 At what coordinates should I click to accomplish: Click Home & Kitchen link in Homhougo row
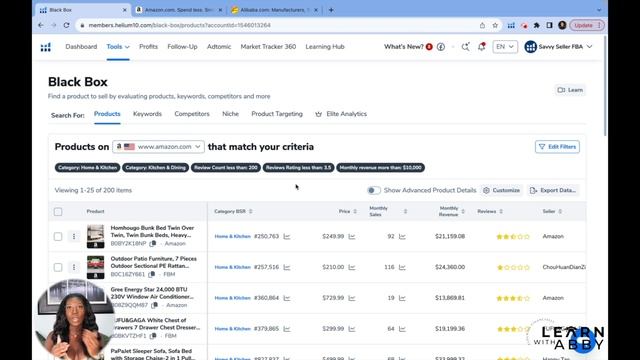click(x=233, y=236)
